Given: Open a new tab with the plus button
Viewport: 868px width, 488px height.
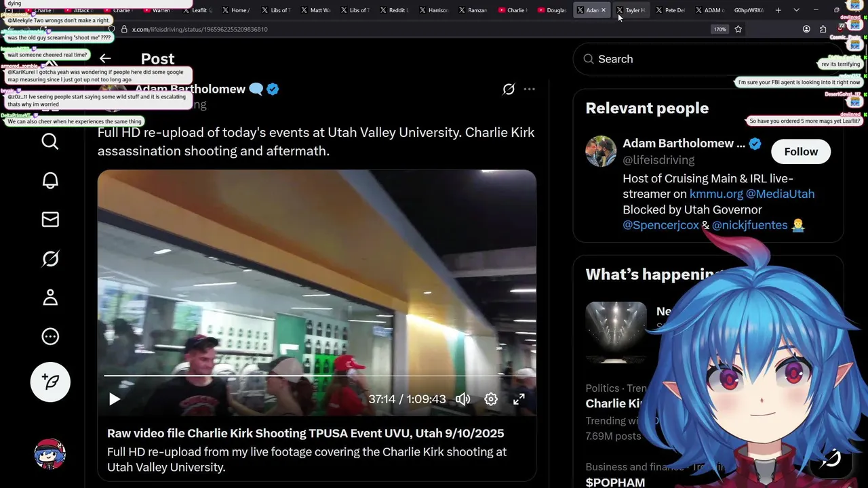Looking at the screenshot, I should pyautogui.click(x=778, y=10).
